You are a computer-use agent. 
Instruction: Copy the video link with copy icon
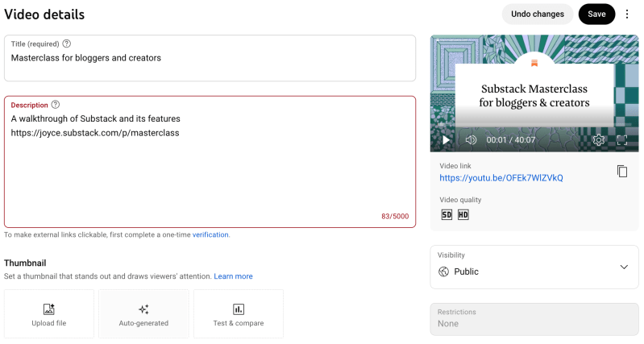pos(621,171)
